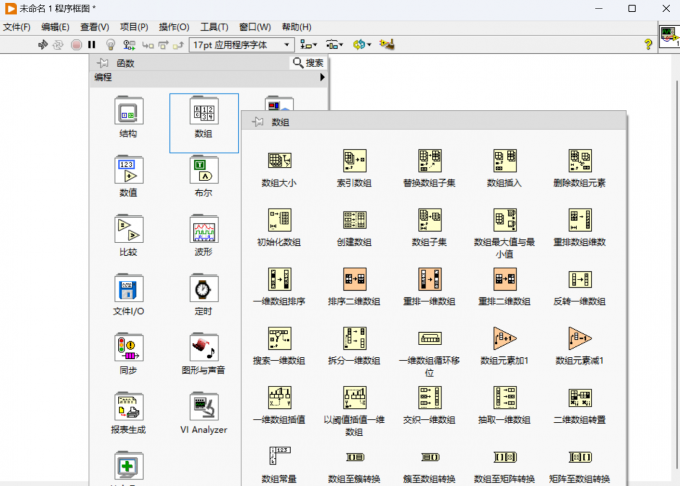680x486 pixels.
Task: Open the 文件(F) menu
Action: coord(16,27)
